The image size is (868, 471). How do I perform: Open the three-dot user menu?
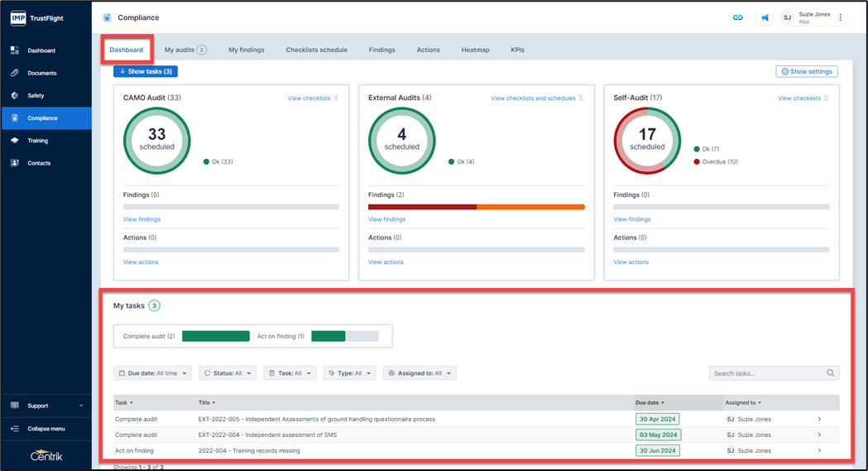(x=841, y=17)
